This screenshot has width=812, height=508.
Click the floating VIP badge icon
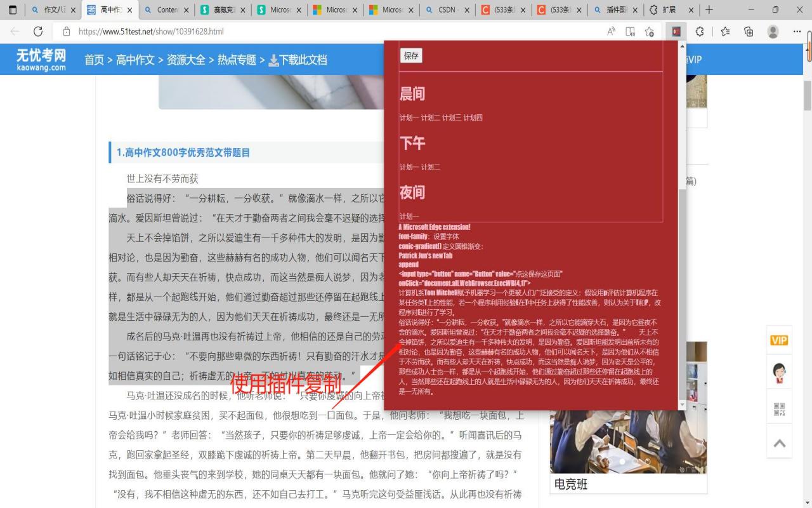pos(779,340)
